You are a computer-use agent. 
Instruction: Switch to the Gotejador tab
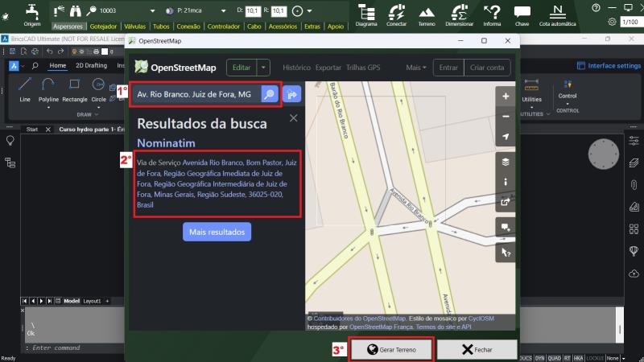coord(103,27)
